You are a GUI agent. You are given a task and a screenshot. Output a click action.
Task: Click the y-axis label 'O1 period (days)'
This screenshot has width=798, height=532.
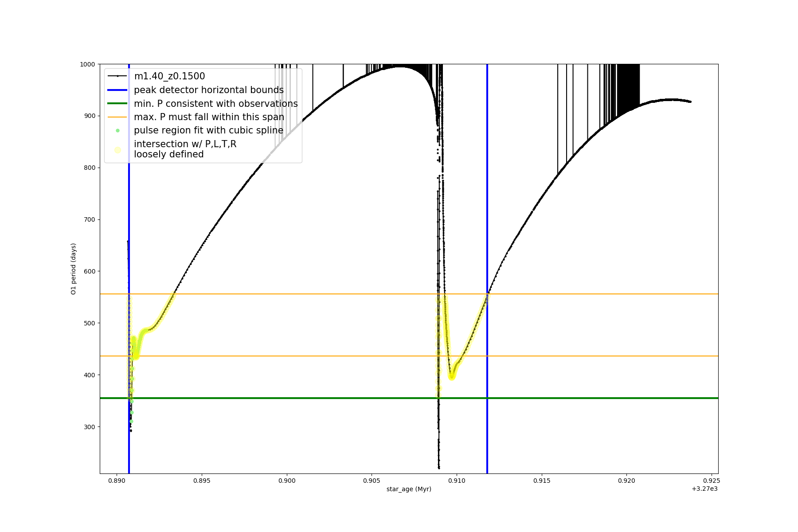tap(74, 269)
